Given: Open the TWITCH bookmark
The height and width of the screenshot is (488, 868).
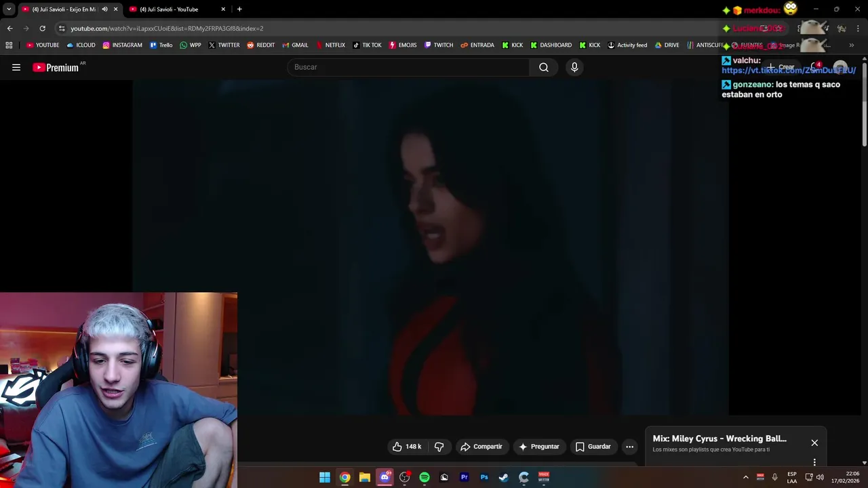Looking at the screenshot, I should 439,45.
